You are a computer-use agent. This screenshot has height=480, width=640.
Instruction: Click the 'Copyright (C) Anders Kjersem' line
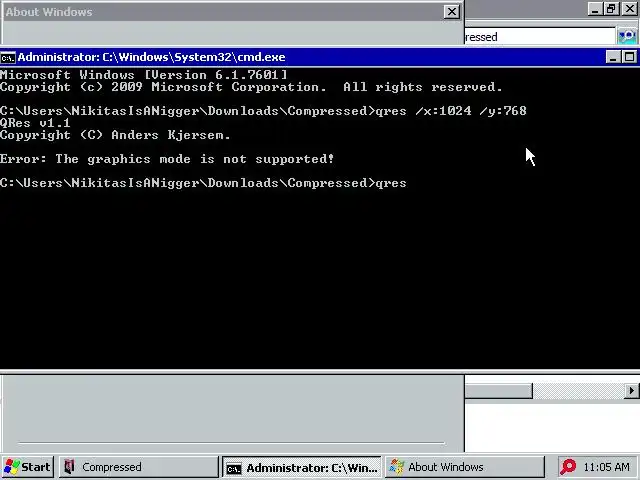pyautogui.click(x=115, y=135)
